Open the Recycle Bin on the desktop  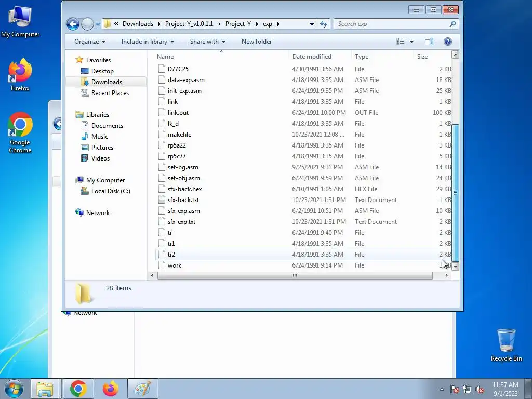click(x=506, y=345)
